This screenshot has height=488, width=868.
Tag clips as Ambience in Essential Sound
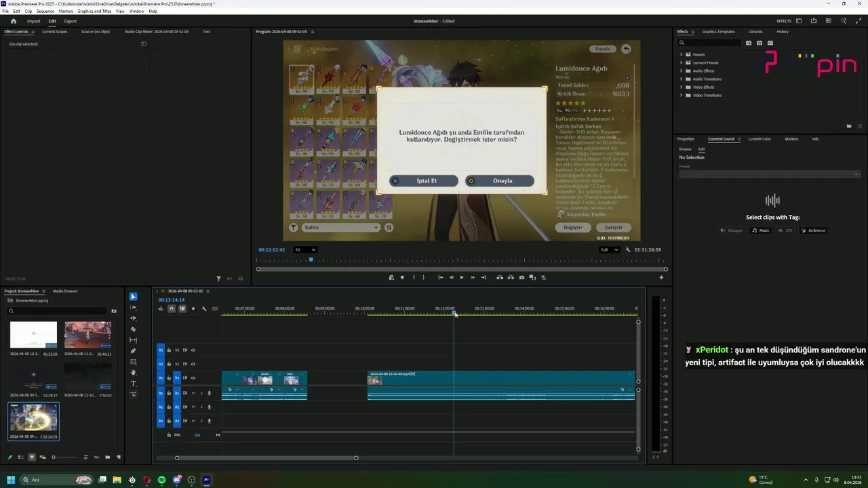[x=813, y=230]
